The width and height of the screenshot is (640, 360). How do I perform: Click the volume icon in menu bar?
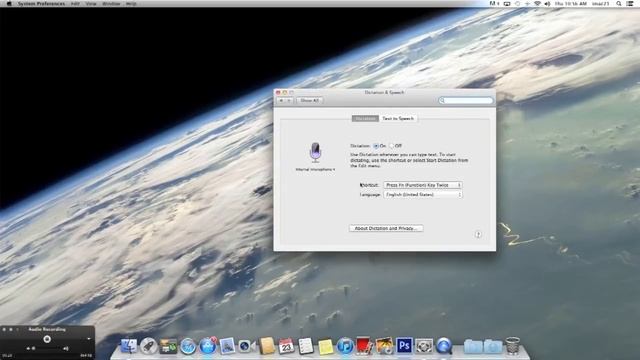tap(547, 3)
